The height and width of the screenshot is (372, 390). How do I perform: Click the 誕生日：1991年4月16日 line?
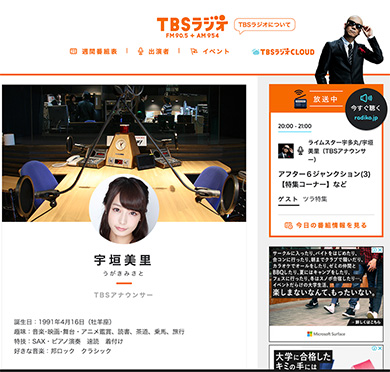pos(63,322)
